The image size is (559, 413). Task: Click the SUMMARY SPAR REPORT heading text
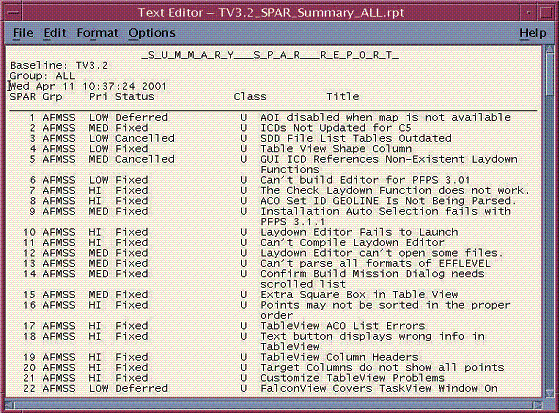[x=270, y=55]
